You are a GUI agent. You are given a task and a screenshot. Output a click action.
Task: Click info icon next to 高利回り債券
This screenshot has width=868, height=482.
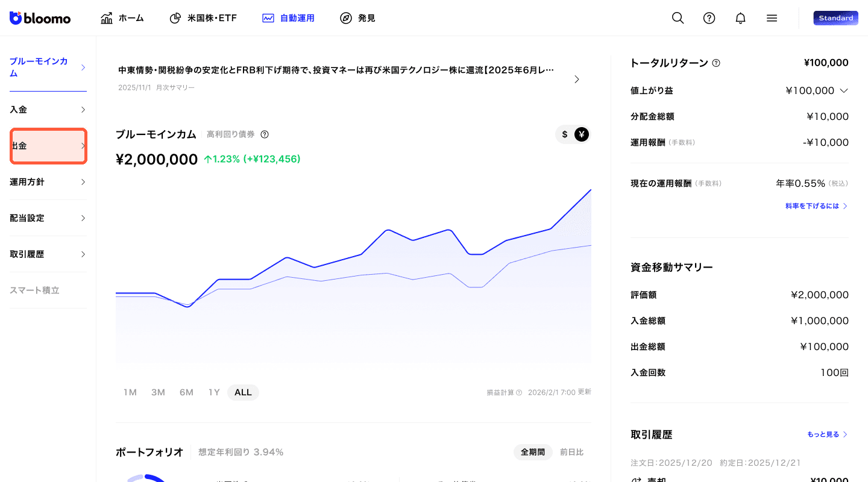click(x=265, y=134)
